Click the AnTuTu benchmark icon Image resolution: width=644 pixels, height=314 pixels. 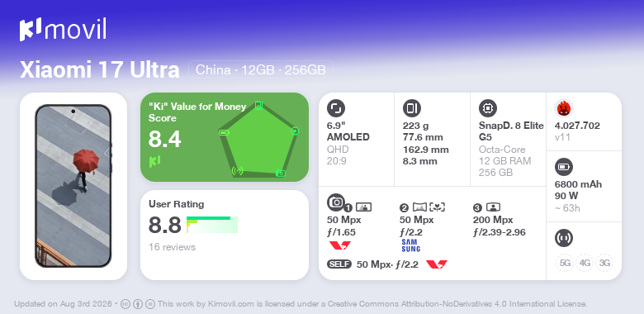563,108
